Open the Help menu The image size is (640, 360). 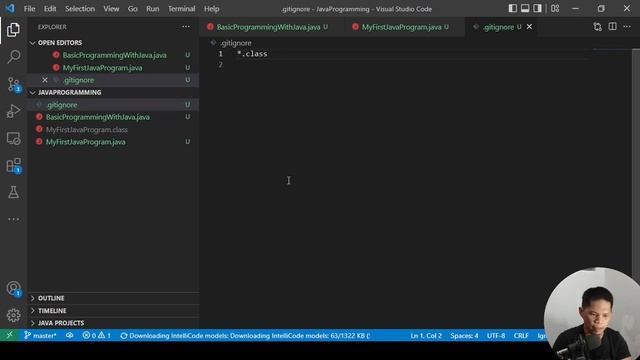pos(211,9)
